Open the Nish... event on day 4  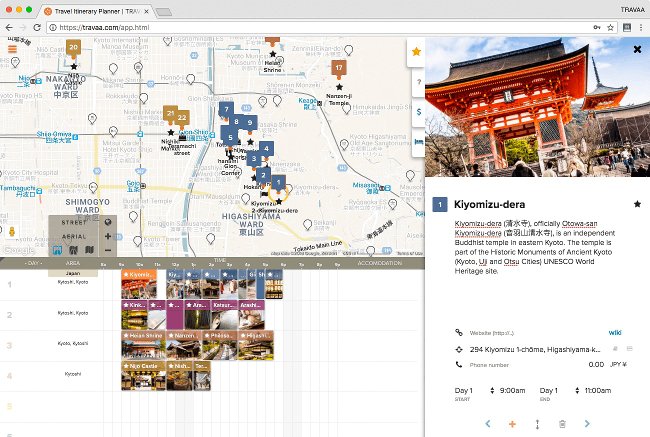tap(179, 376)
